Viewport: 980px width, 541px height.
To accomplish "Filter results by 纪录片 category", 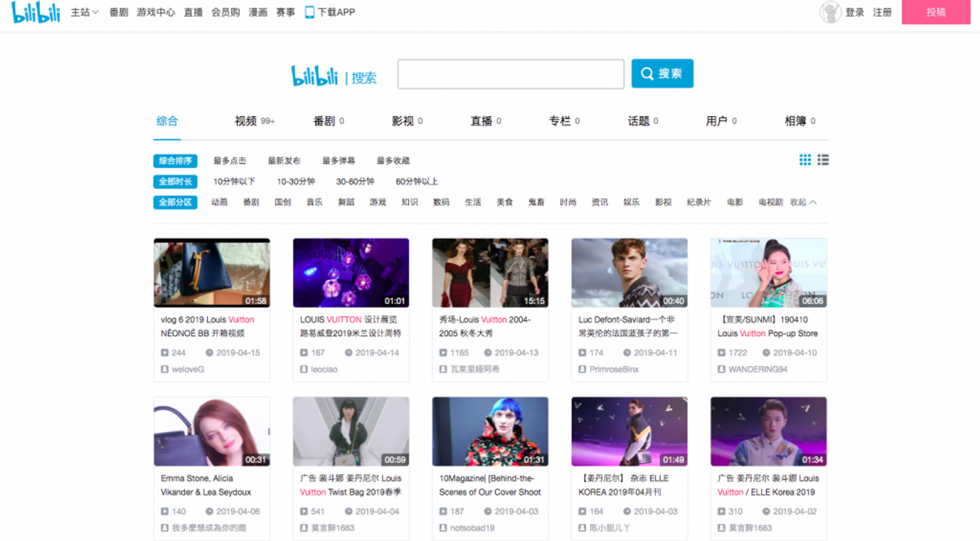I will (x=699, y=202).
